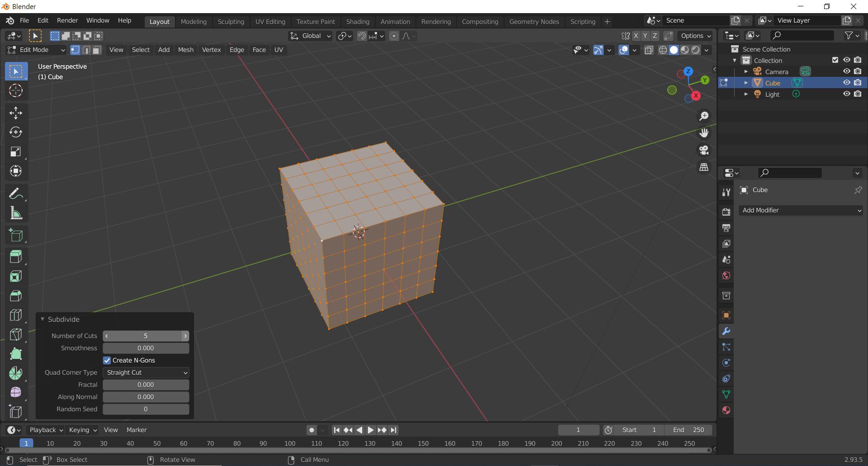
Task: Adjust Fractal slider field
Action: point(146,385)
